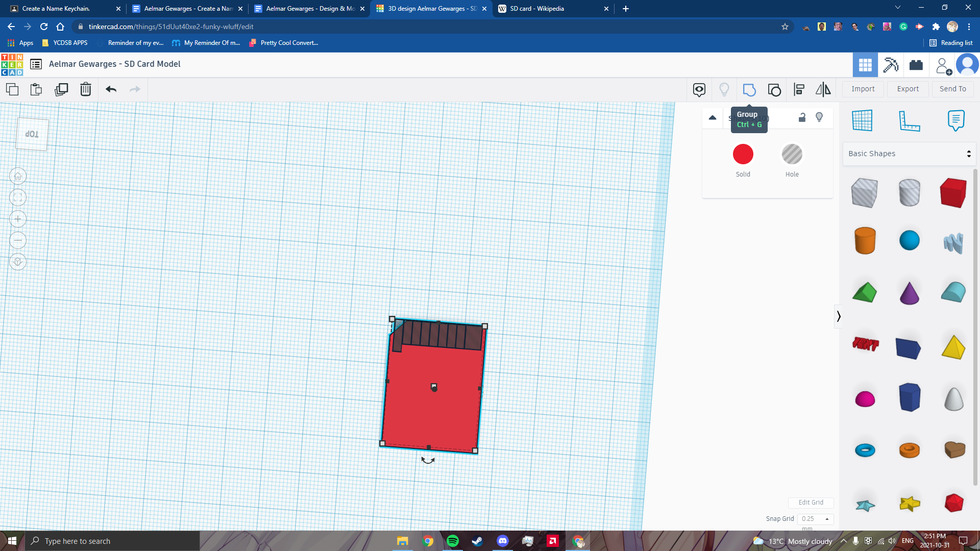Delete the selected shape with trash icon

click(x=86, y=89)
